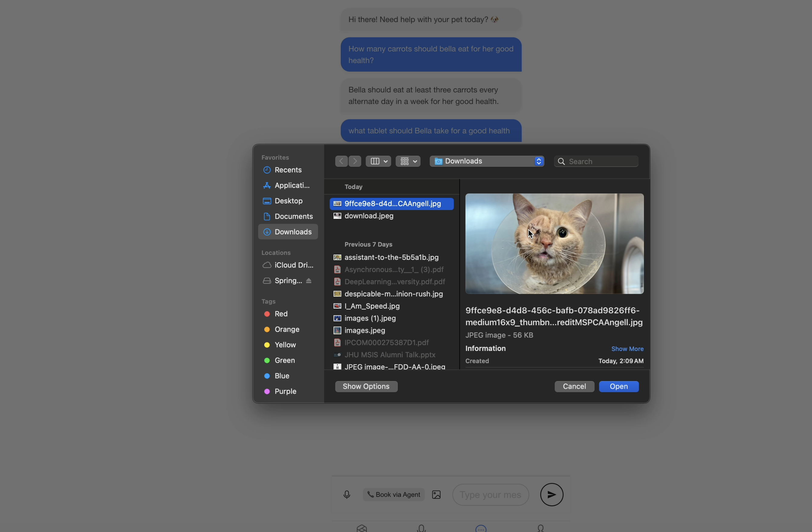
Task: Click the image attachment icon
Action: (x=436, y=495)
